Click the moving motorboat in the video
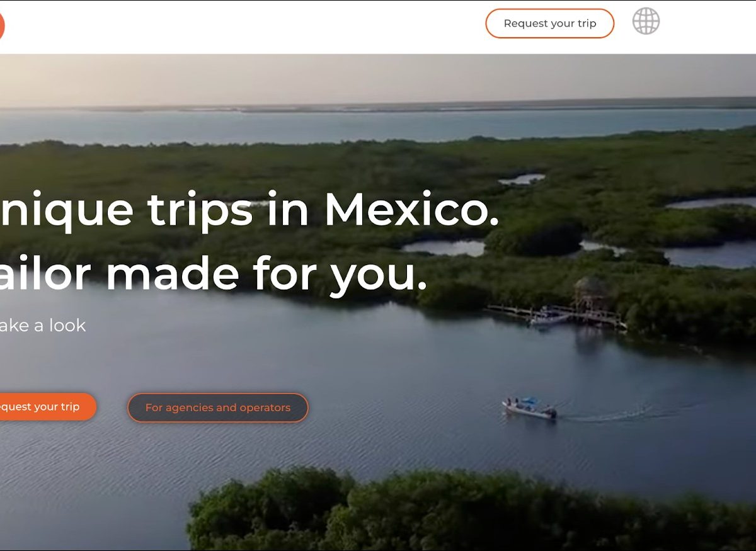This screenshot has height=551, width=756. [x=529, y=408]
